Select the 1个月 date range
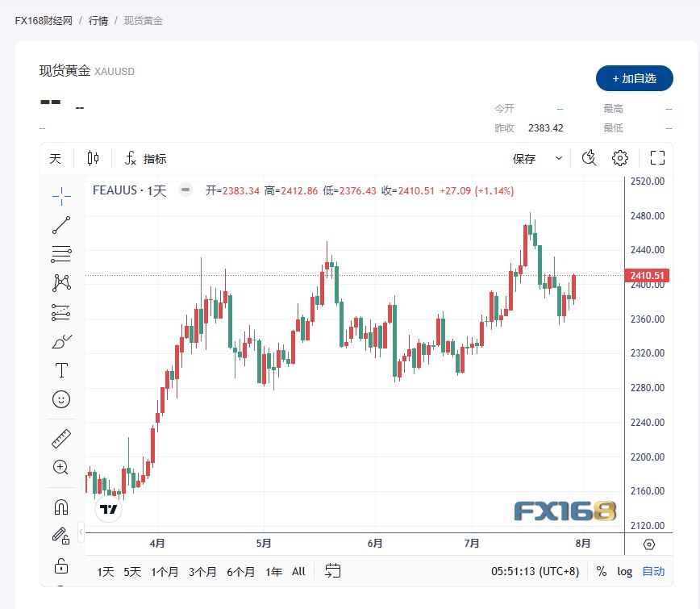The image size is (700, 609). coord(165,572)
